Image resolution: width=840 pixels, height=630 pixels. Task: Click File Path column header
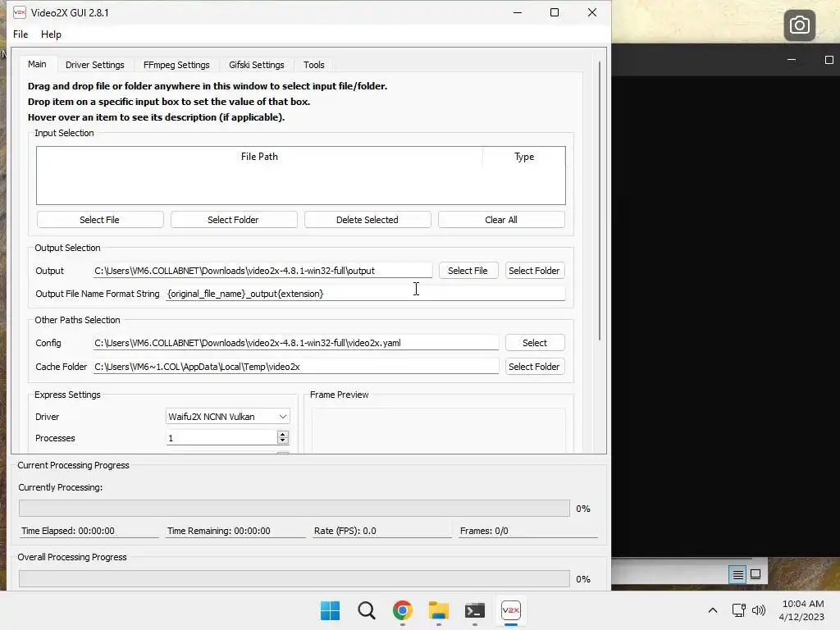[259, 157]
